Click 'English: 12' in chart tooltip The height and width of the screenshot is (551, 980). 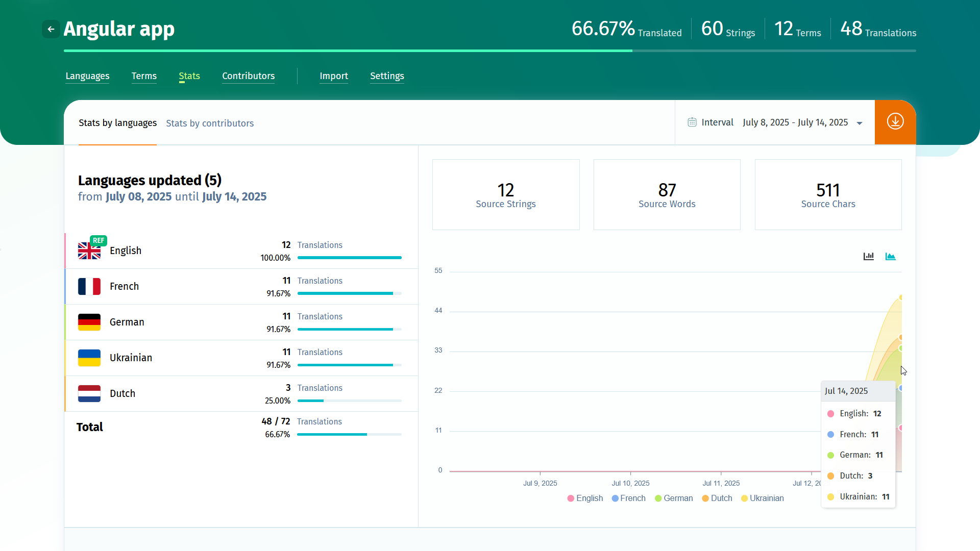click(x=854, y=414)
